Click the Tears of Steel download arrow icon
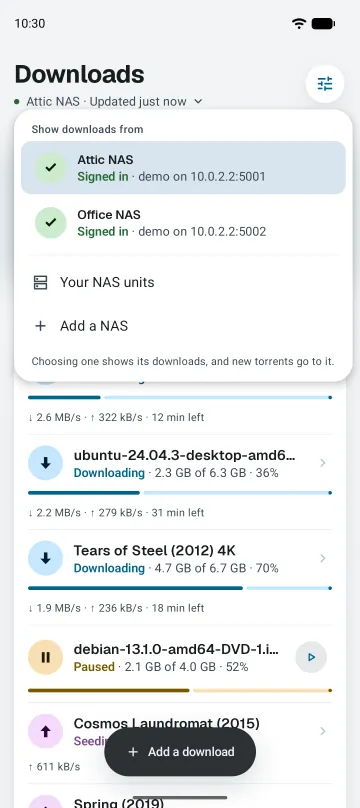This screenshot has width=360, height=808. click(45, 558)
